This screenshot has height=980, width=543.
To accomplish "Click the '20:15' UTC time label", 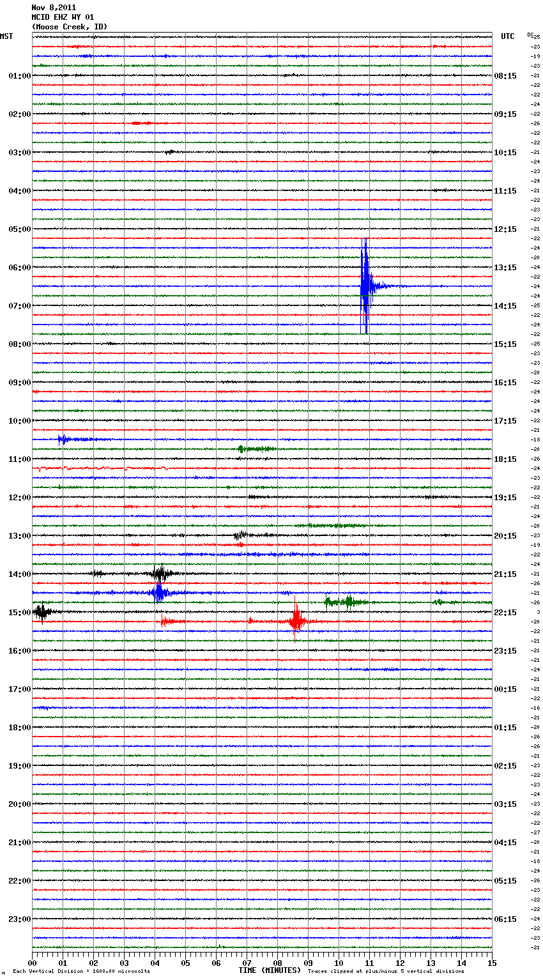I will pyautogui.click(x=505, y=536).
